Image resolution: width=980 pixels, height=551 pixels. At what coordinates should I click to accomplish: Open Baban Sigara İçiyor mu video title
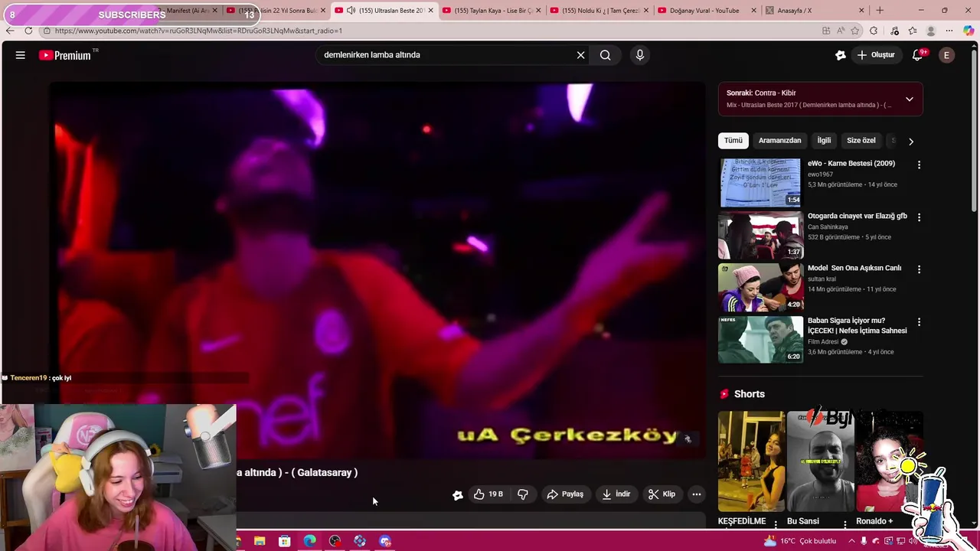pos(857,326)
